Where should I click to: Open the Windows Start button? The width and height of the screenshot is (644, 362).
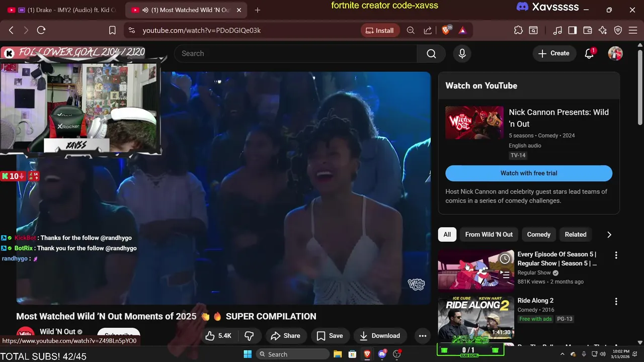pos(248,354)
